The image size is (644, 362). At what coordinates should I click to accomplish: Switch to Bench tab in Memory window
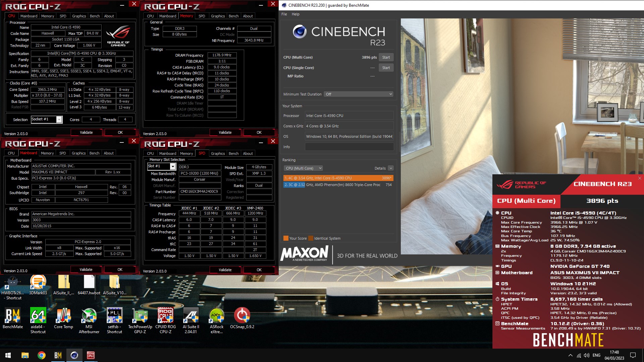233,16
